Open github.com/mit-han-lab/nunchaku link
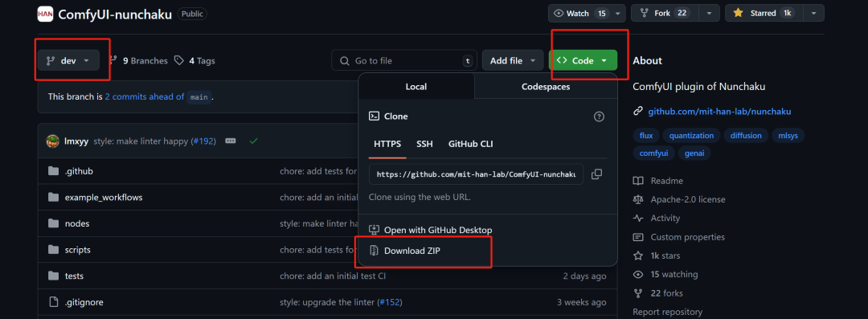Screen dimensions: 868x319 pyautogui.click(x=719, y=112)
